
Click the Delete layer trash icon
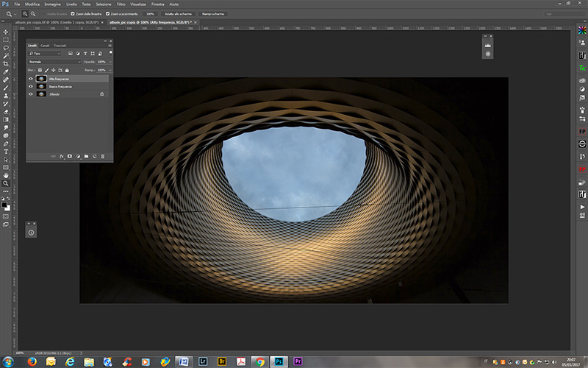(x=103, y=156)
